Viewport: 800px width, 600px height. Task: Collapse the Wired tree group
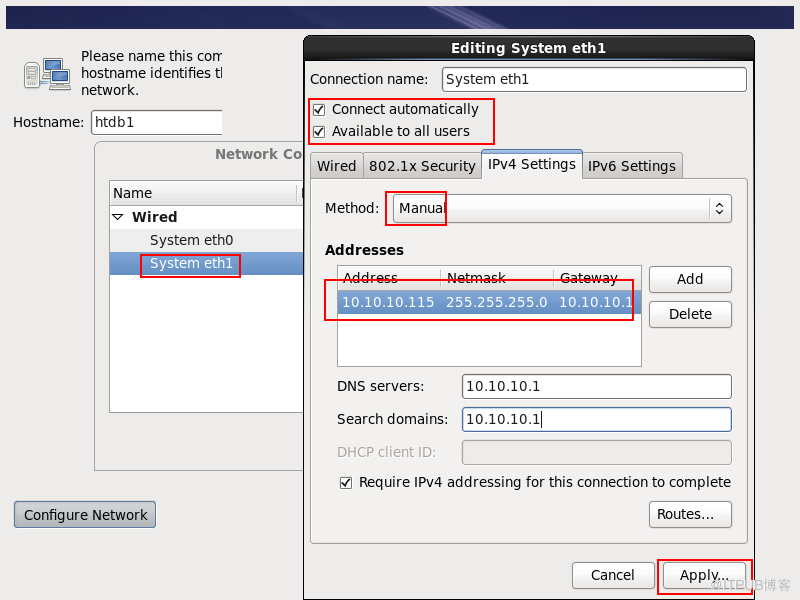point(118,217)
